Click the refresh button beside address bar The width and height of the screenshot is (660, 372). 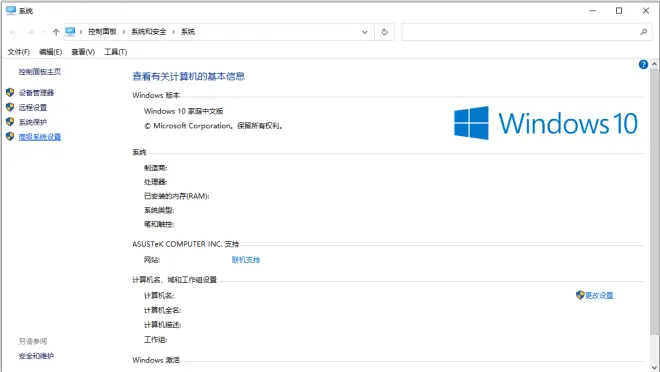coord(384,32)
